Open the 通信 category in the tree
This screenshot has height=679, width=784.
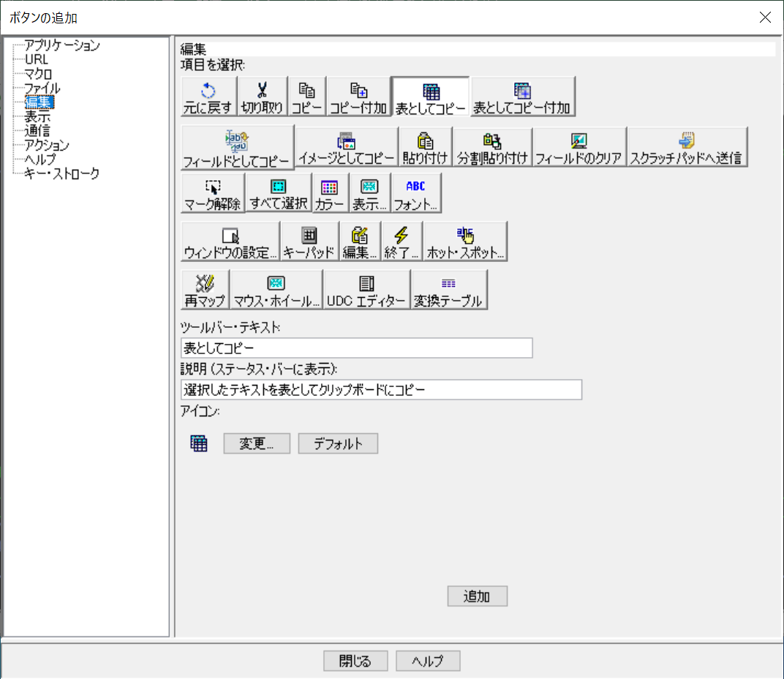(x=37, y=131)
